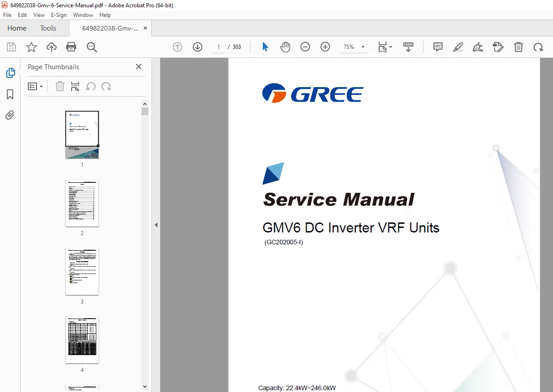
Task: Activate the Selection arrow tool
Action: 265,47
